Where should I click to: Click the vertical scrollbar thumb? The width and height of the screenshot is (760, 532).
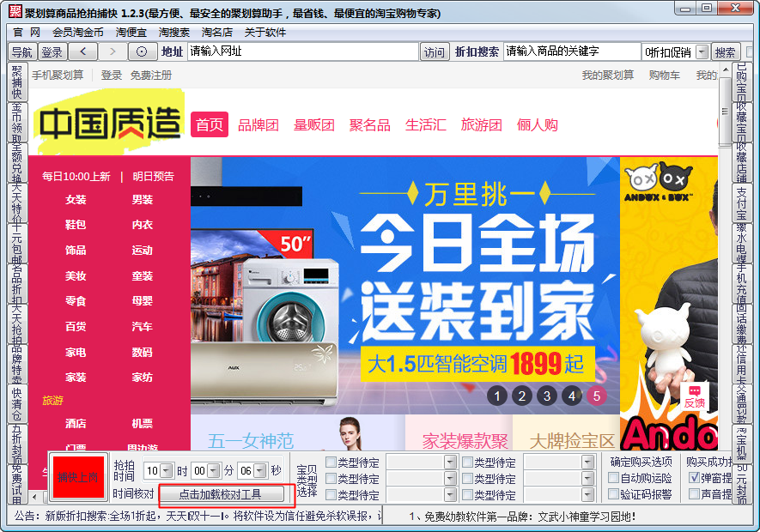click(x=725, y=112)
